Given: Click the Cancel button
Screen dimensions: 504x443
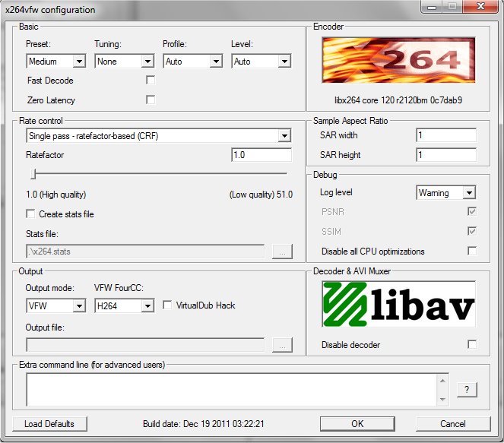Looking at the screenshot, I should (x=453, y=424).
